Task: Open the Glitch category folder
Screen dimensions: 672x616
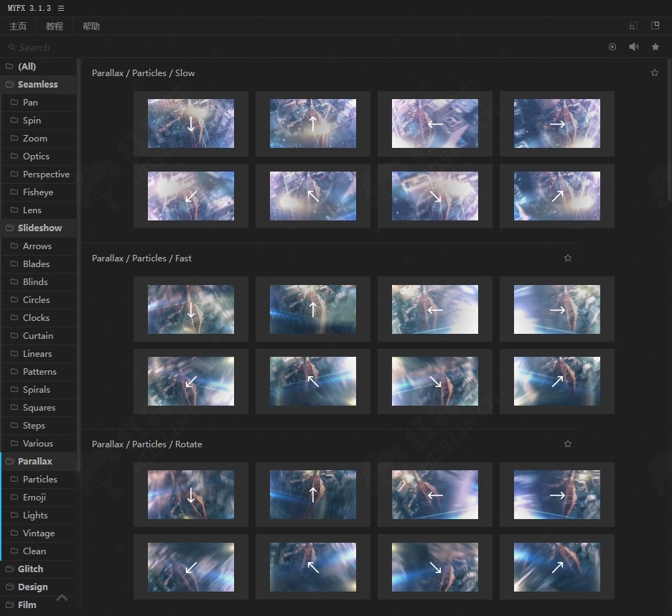Action: point(30,569)
